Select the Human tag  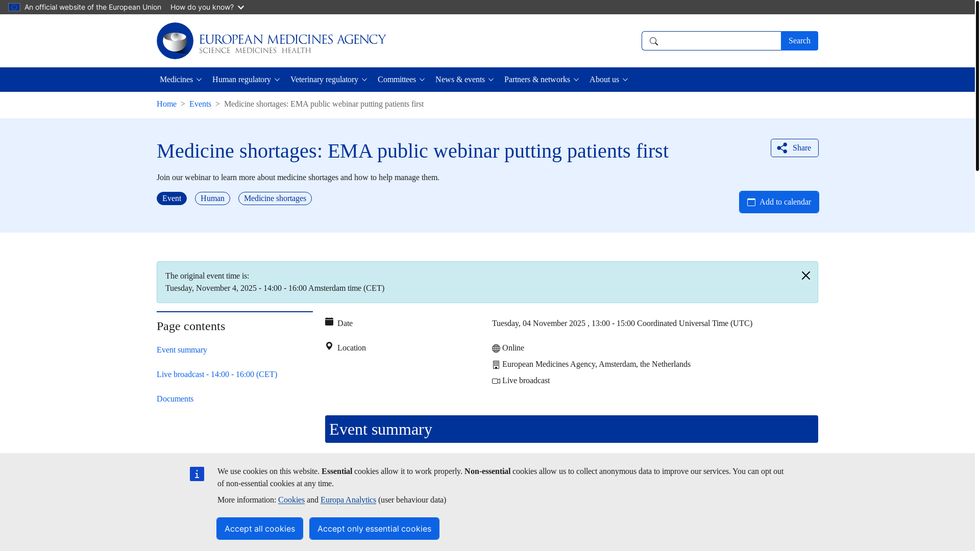click(212, 198)
